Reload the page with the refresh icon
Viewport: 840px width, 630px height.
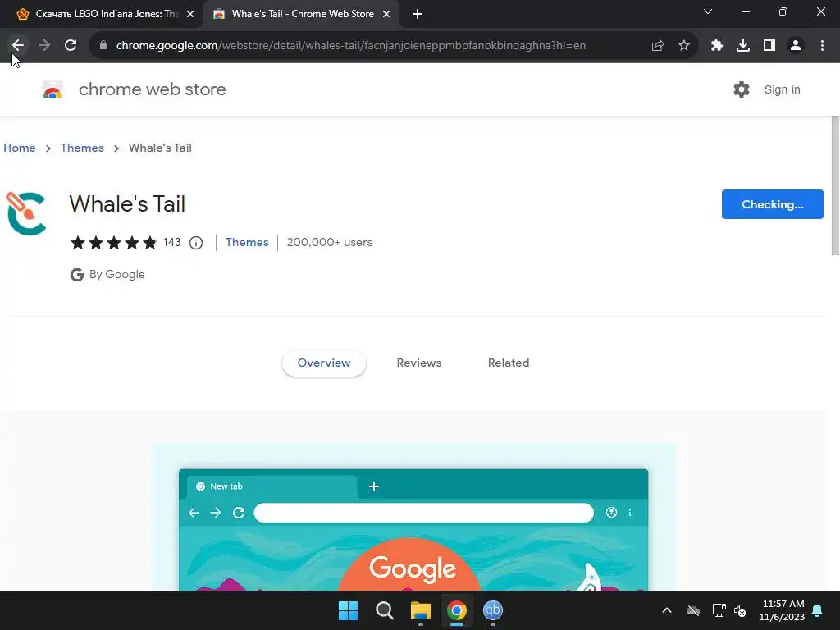(71, 46)
